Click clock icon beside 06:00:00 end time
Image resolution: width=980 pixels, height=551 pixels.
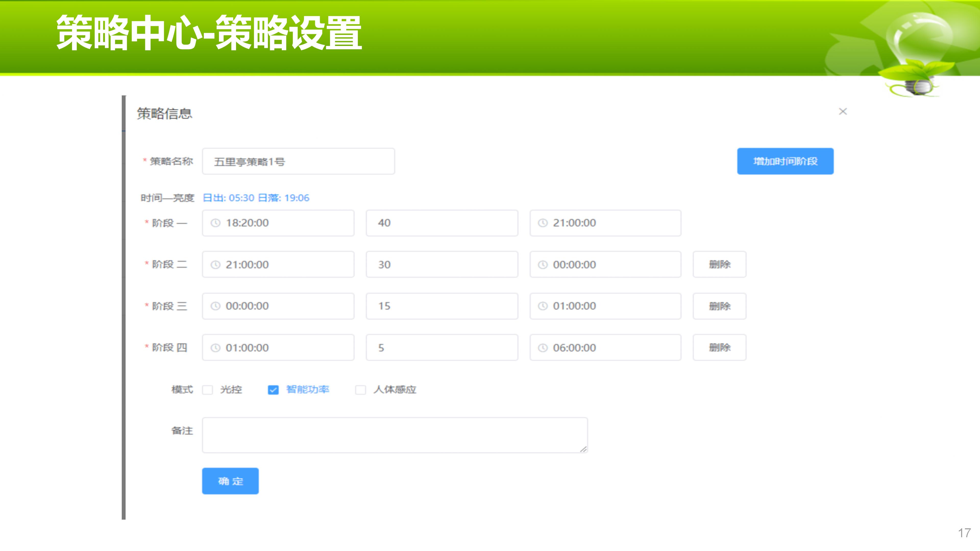(x=543, y=347)
